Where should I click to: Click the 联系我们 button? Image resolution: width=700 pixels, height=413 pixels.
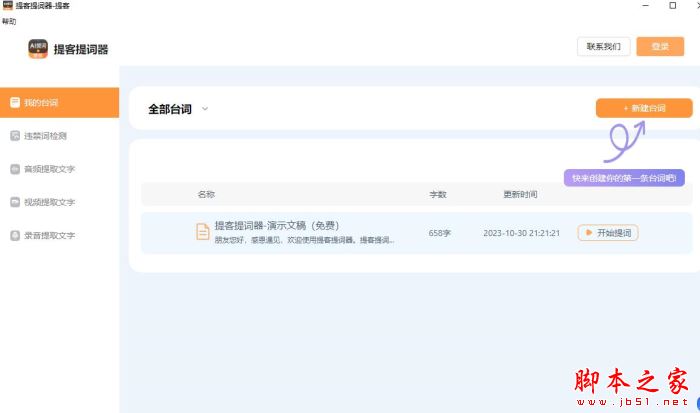point(604,46)
